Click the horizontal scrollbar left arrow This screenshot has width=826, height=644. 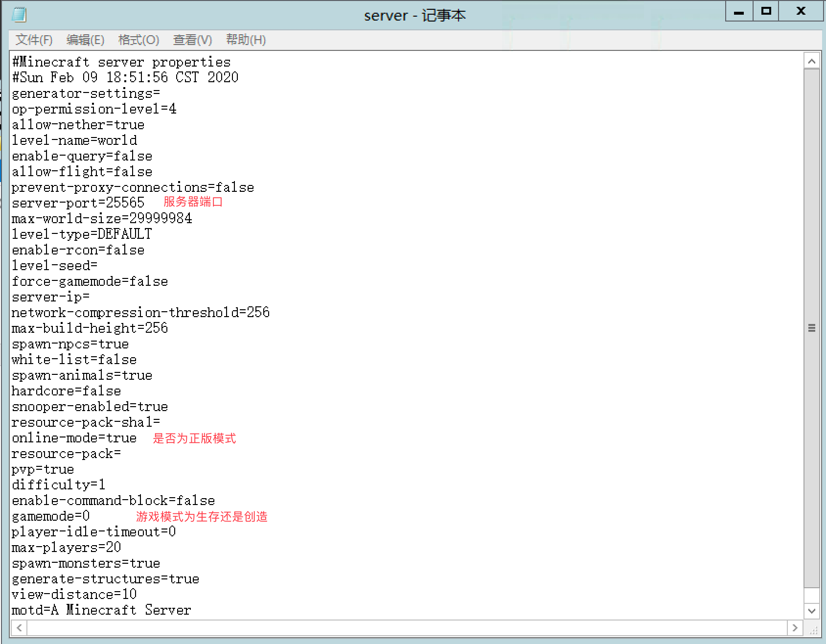(x=19, y=627)
